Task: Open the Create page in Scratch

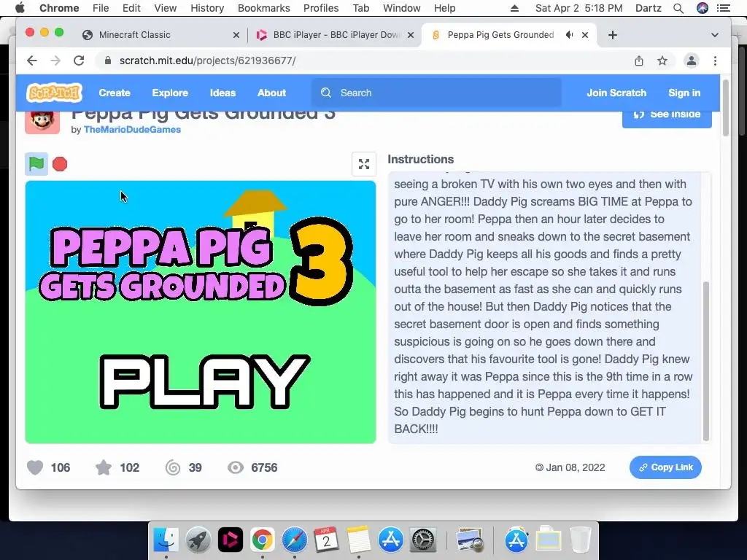Action: 115,93
